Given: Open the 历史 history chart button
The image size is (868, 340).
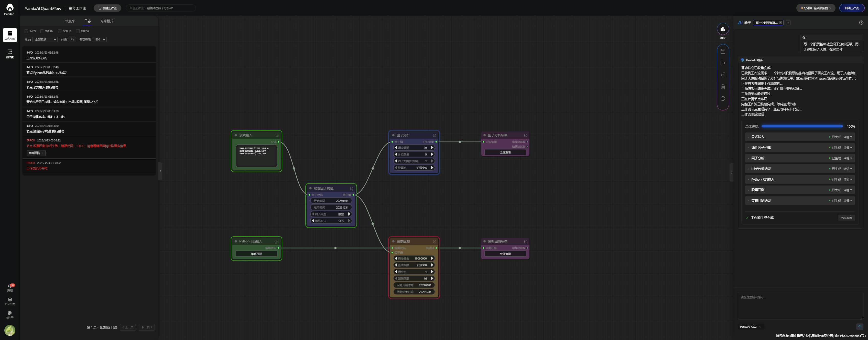Looking at the screenshot, I should click(x=723, y=29).
